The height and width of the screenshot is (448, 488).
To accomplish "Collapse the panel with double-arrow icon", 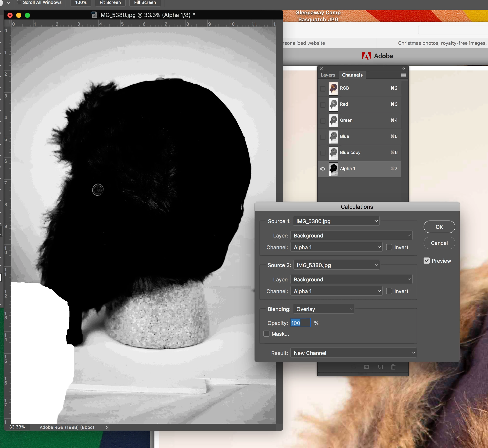I will coord(404,69).
